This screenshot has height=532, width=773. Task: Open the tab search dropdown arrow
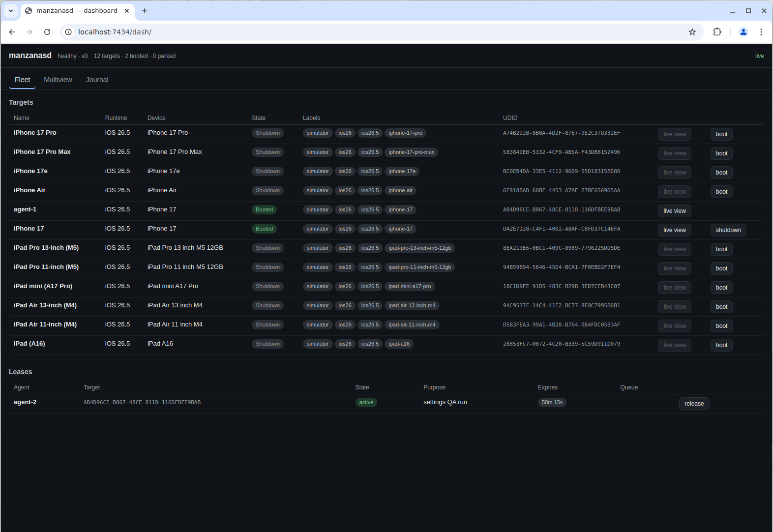coord(11,11)
